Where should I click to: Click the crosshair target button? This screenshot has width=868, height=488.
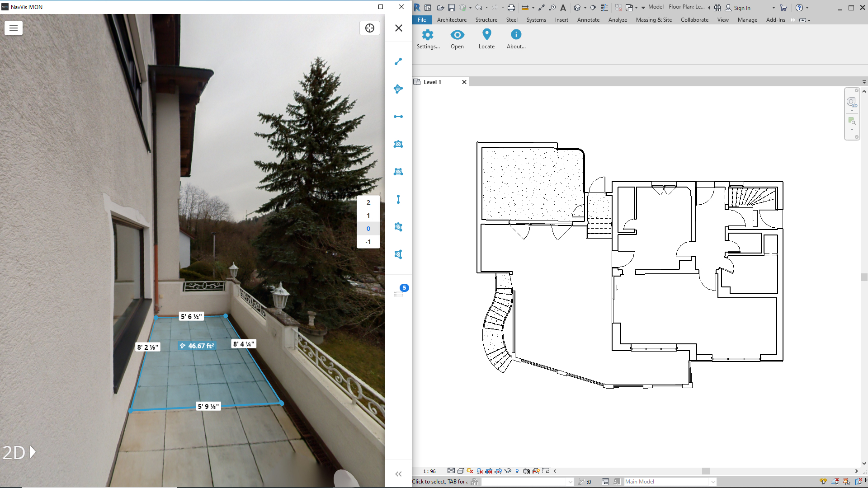(369, 28)
